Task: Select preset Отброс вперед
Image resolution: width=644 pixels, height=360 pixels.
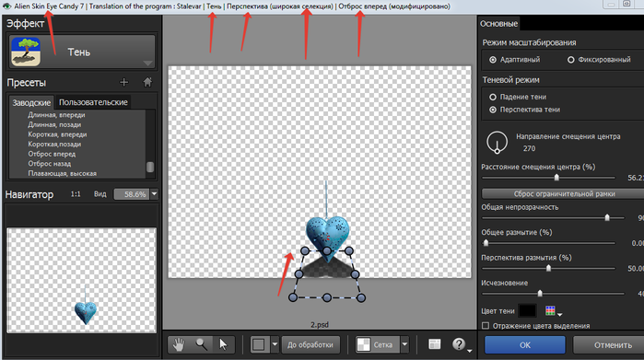Action: (x=52, y=155)
